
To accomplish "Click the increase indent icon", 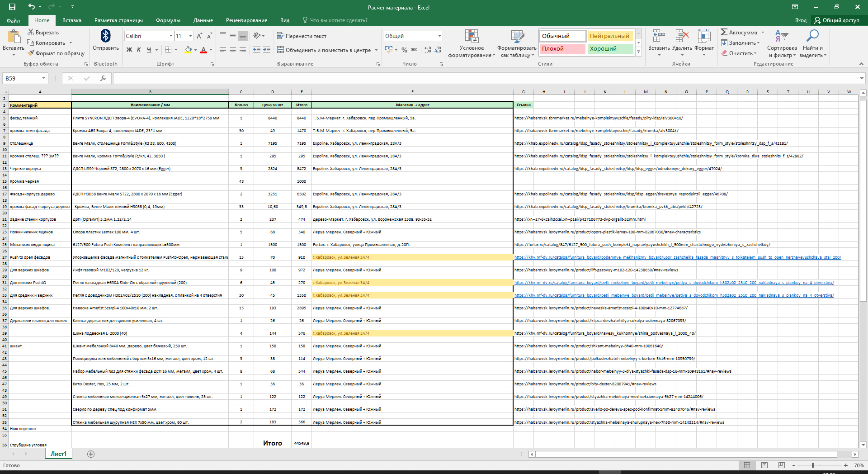I will pos(267,50).
